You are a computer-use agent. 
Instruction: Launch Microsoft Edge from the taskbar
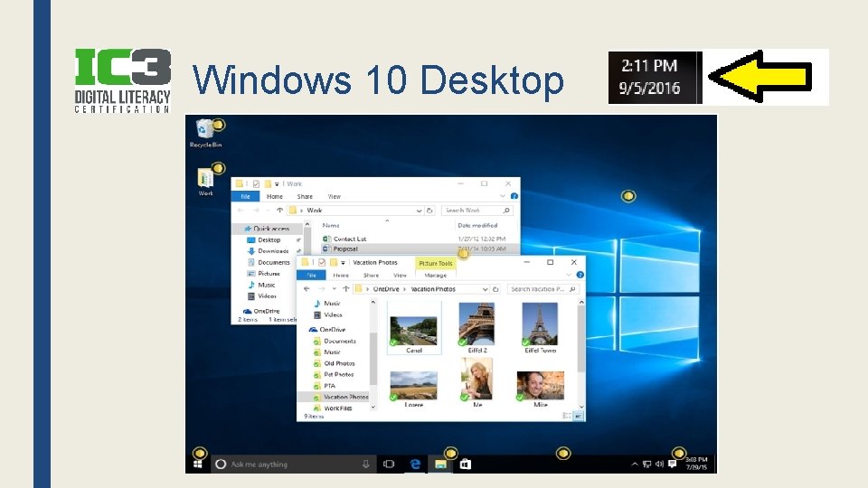click(x=415, y=465)
